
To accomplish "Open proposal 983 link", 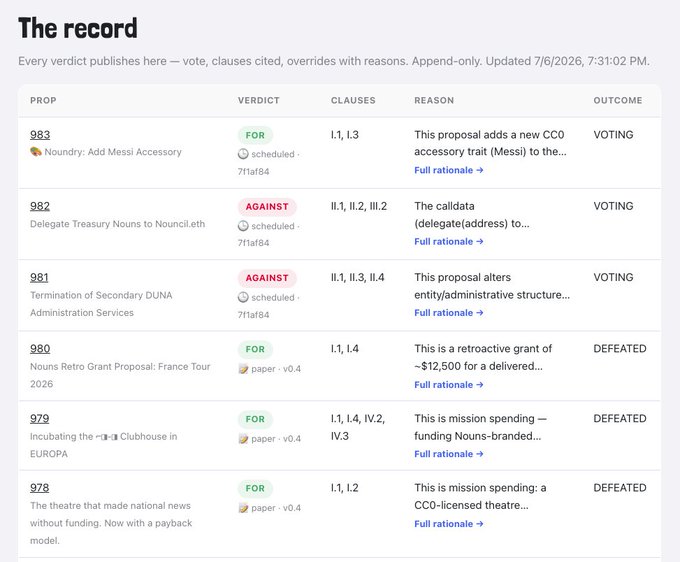I will [40, 135].
